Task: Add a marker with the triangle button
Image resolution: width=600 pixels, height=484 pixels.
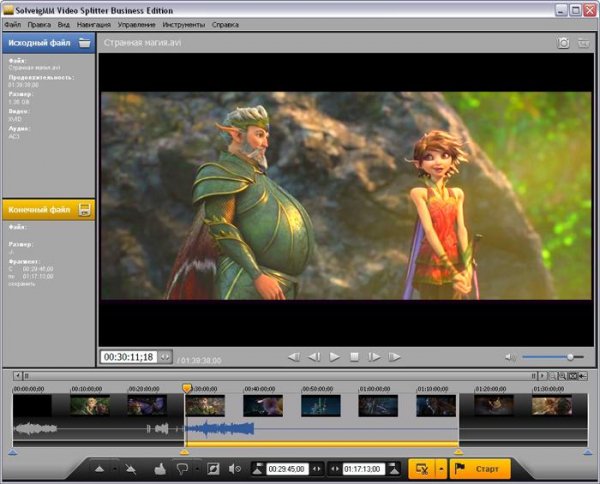Action: tap(99, 469)
